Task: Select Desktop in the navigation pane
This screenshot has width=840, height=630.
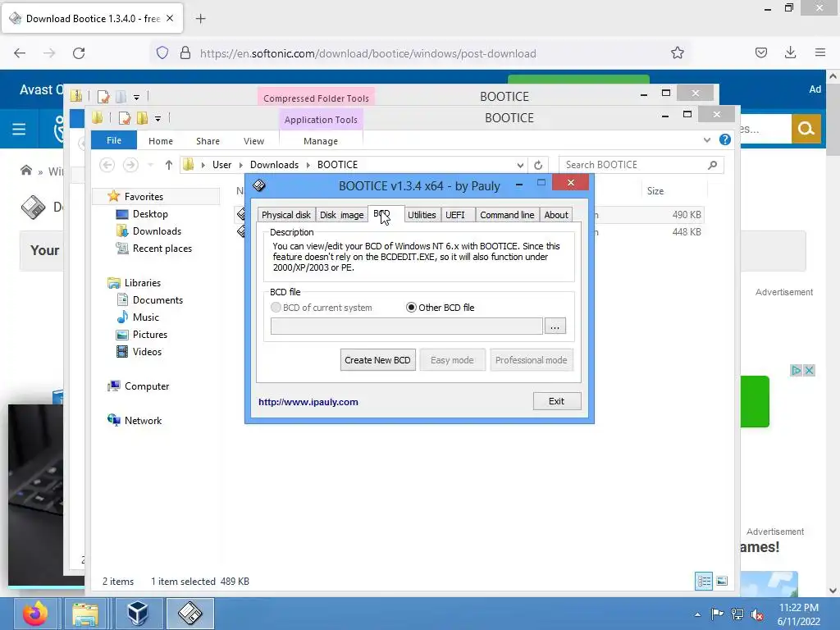Action: (151, 214)
